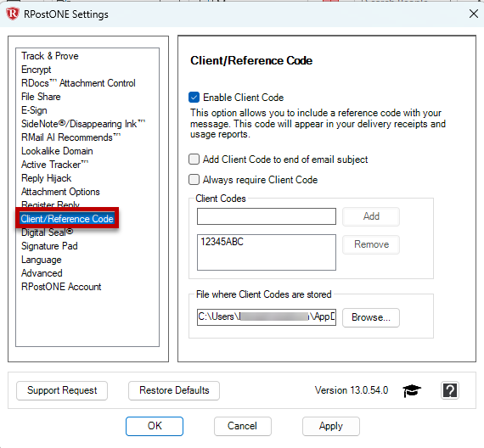Focus the new client code text field
Screen dimensions: 484x448
[267, 216]
